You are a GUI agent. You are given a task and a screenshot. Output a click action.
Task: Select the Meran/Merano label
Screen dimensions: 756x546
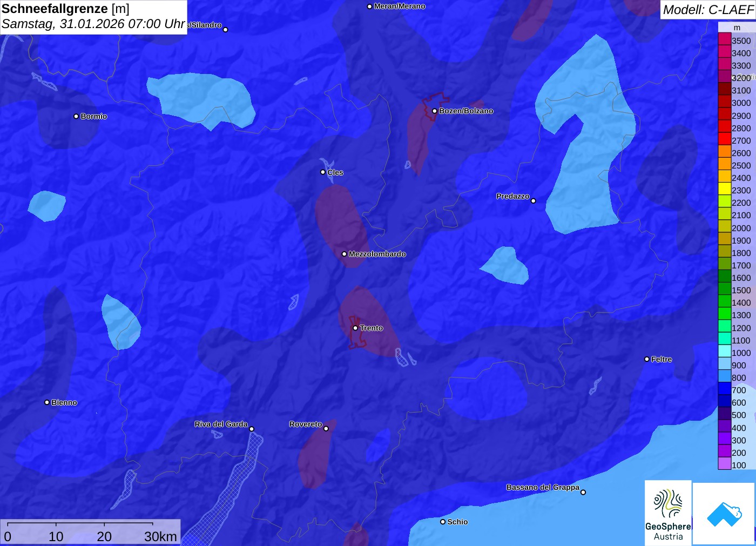[x=400, y=6]
